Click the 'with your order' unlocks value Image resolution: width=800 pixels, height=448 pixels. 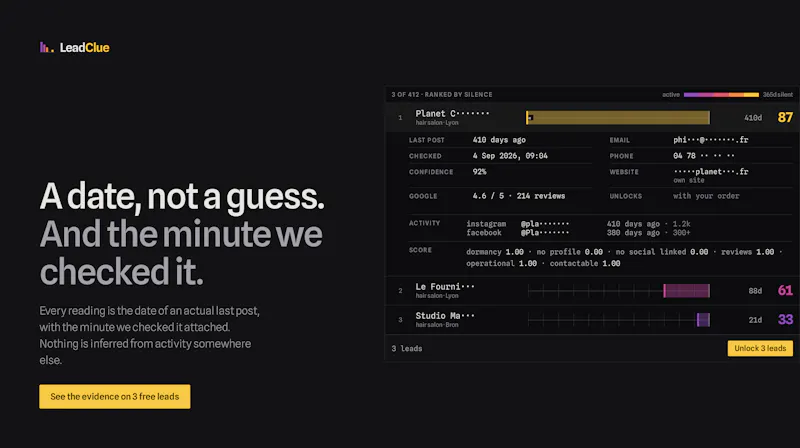[706, 196]
